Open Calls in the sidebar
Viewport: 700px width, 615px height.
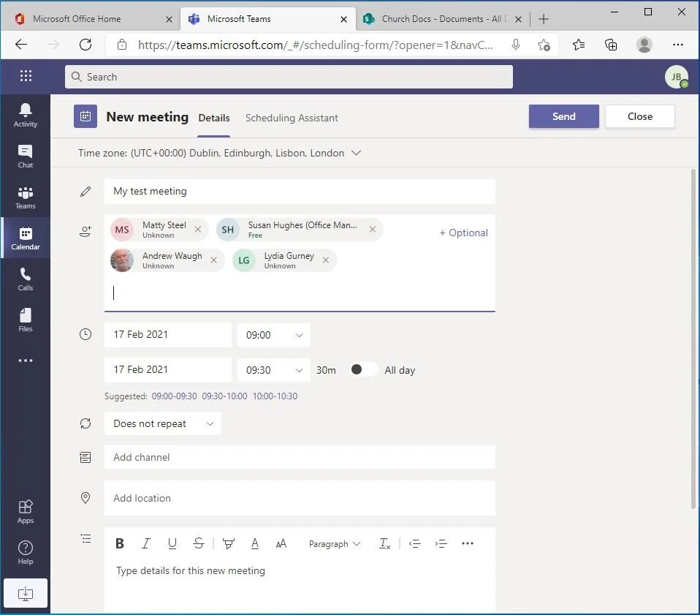[x=26, y=279]
